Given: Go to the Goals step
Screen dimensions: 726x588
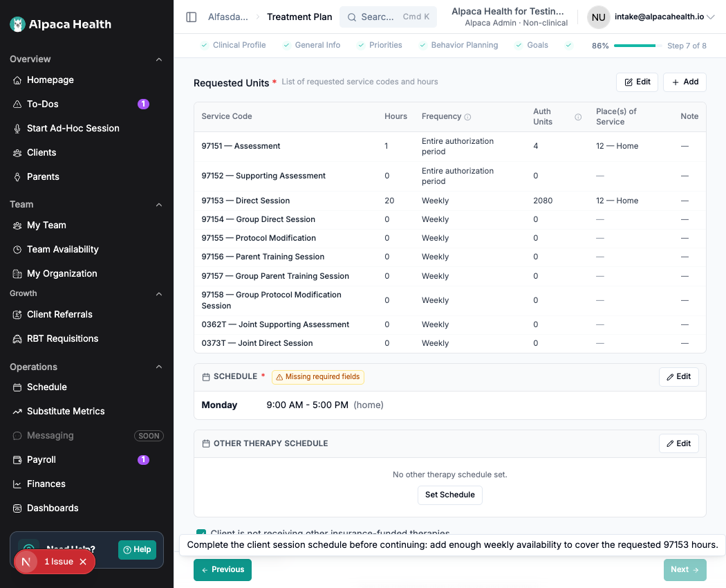Looking at the screenshot, I should 532,45.
